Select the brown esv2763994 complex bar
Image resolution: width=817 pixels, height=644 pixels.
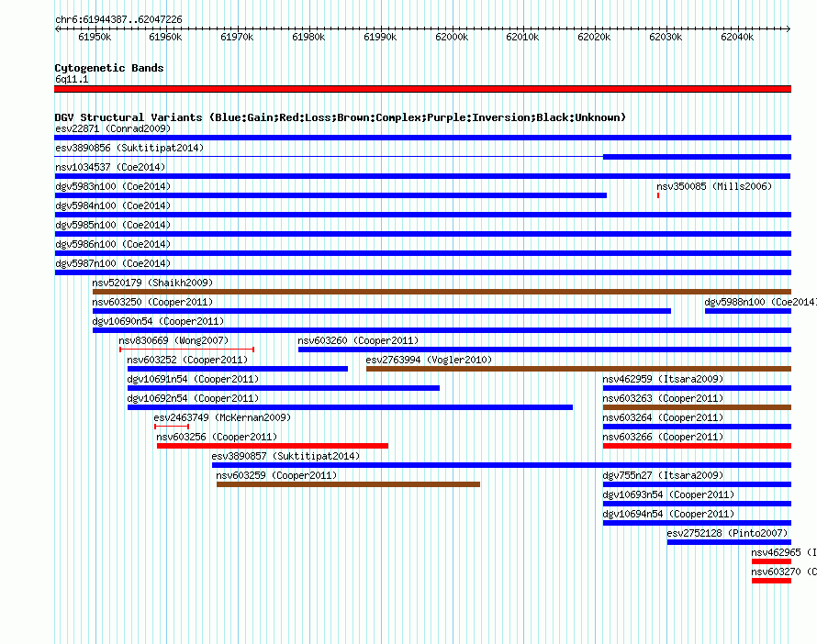pyautogui.click(x=579, y=369)
